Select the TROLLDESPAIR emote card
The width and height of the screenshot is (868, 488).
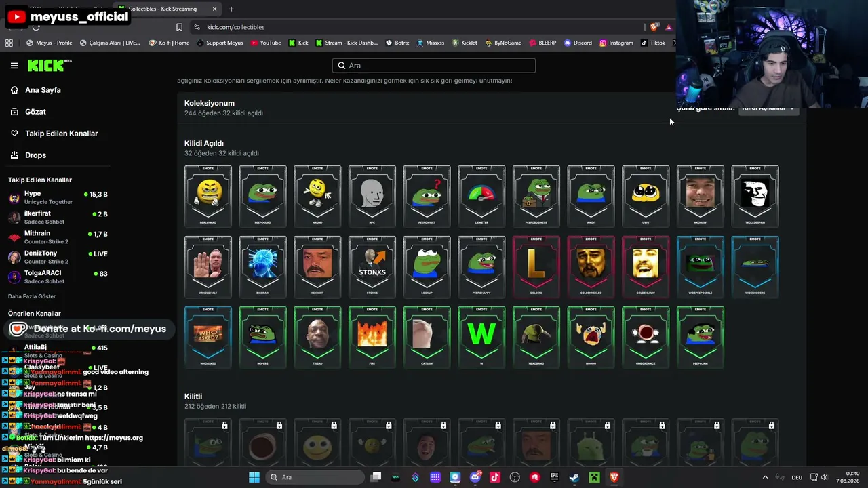[x=755, y=197]
